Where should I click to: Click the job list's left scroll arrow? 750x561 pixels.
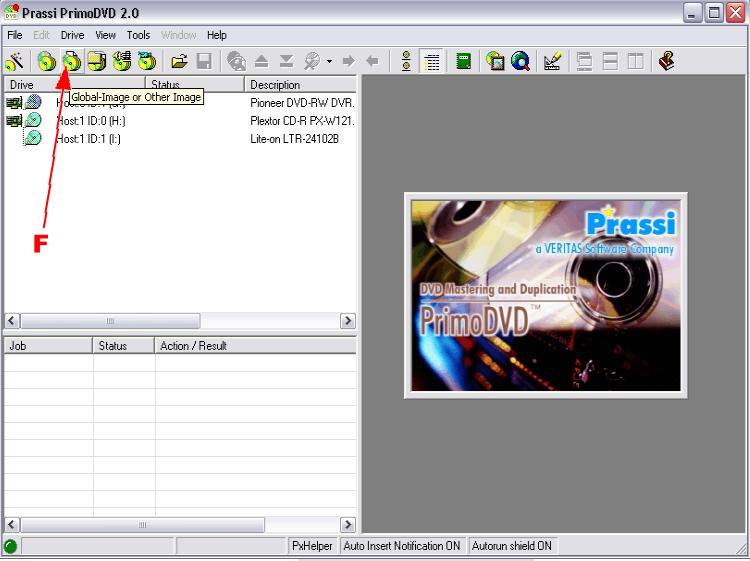[12, 525]
